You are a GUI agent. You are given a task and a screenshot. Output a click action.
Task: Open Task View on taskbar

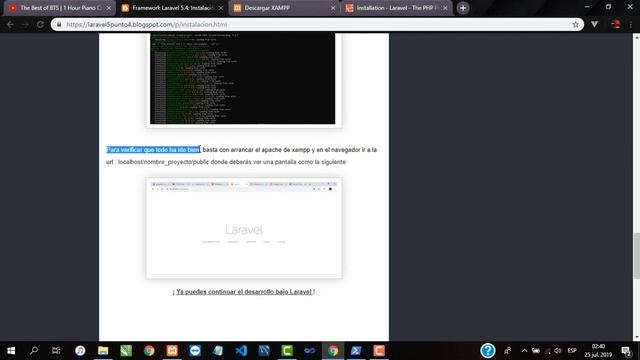point(56,351)
